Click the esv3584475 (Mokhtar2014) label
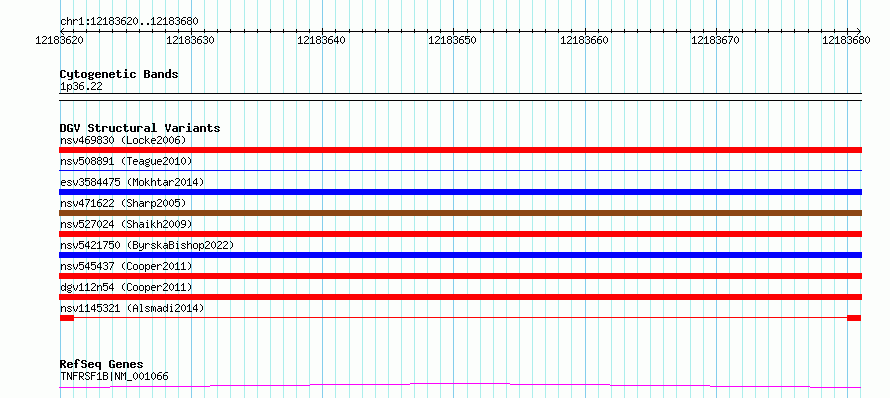This screenshot has height=398, width=890. tap(132, 182)
